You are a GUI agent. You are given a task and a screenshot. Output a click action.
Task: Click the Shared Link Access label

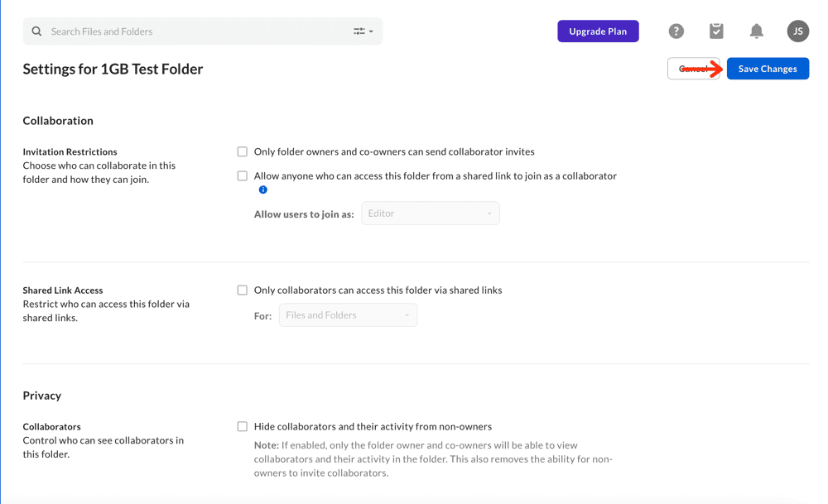63,290
